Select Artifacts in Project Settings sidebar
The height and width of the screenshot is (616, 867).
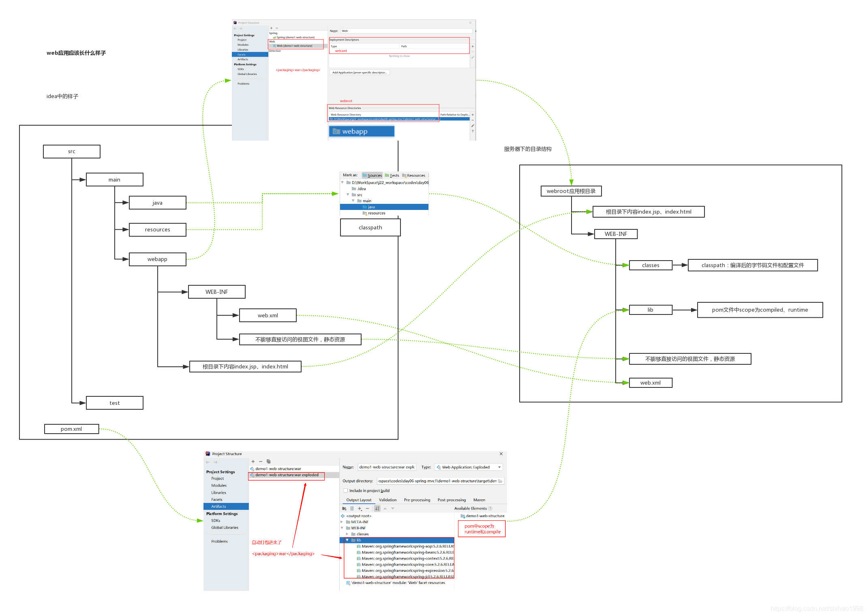[218, 506]
